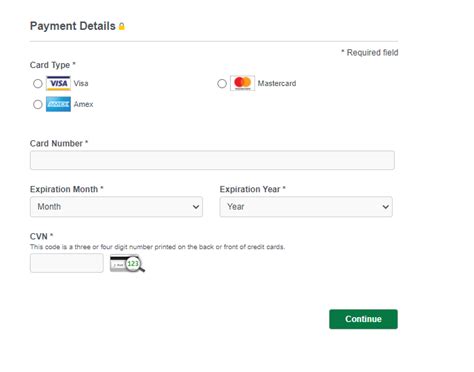Screen dimensions: 474x372
Task: Focus the Card Number input field
Action: point(212,160)
